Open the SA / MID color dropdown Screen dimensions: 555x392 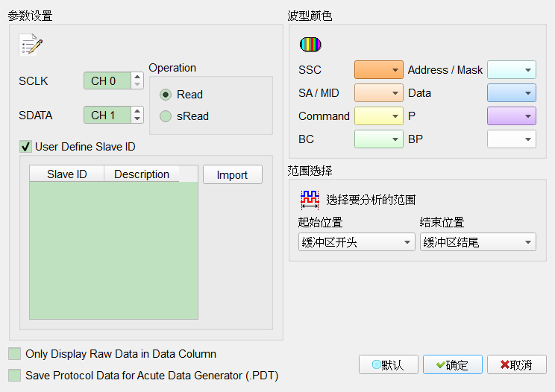[379, 92]
